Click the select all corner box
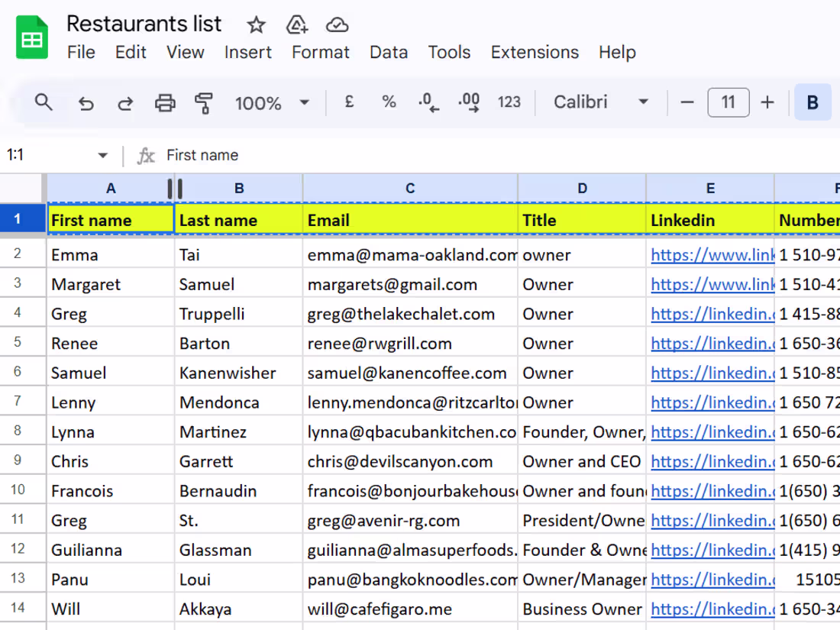 click(x=22, y=188)
